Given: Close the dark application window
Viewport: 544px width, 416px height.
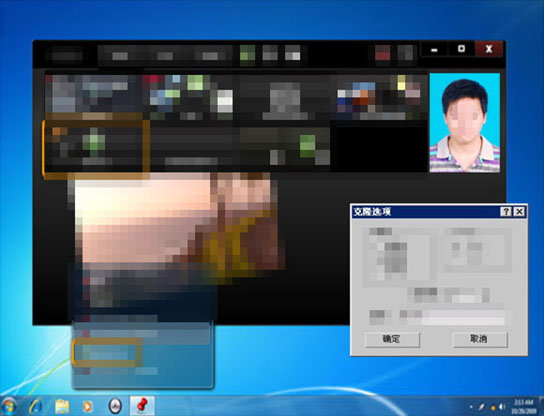Looking at the screenshot, I should [489, 49].
